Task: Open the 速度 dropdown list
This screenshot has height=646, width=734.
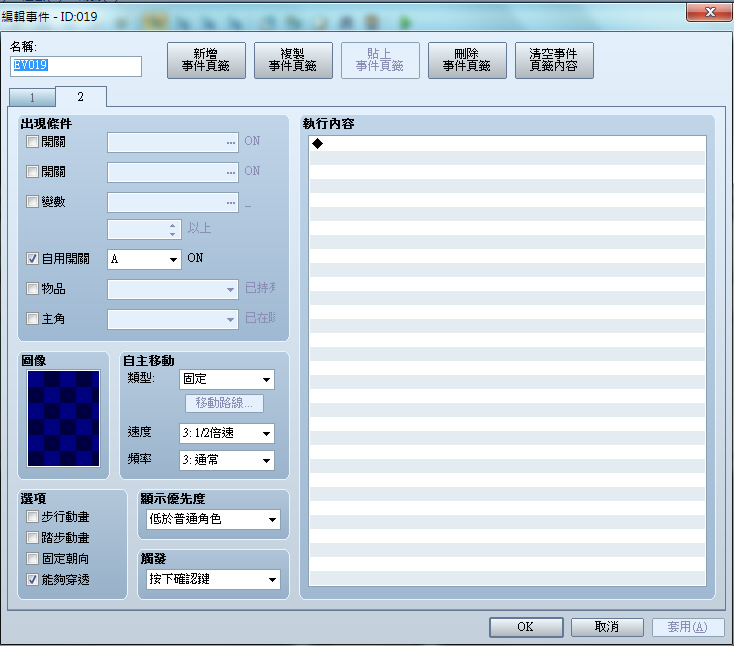Action: [x=227, y=433]
